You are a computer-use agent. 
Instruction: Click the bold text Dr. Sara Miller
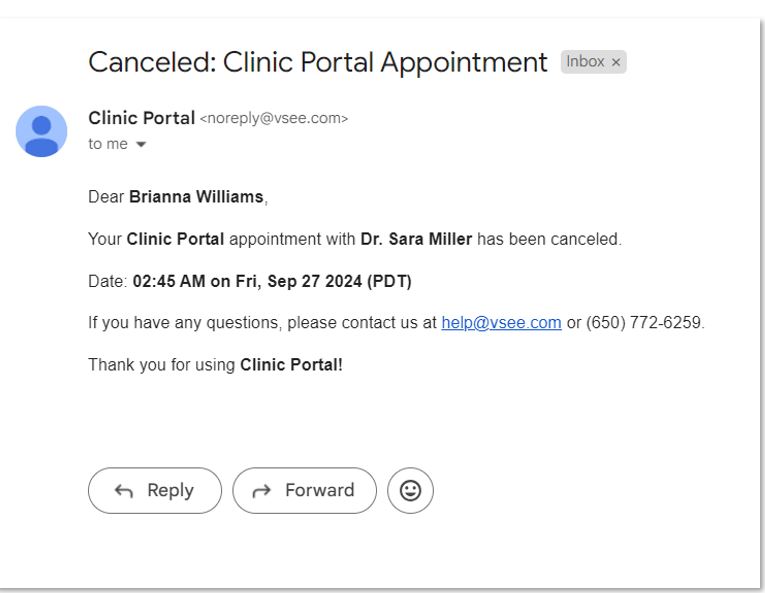point(416,239)
